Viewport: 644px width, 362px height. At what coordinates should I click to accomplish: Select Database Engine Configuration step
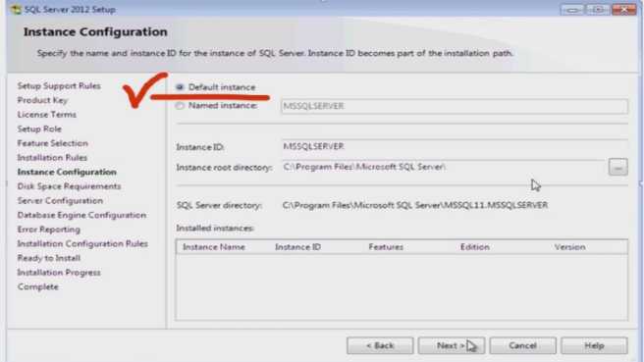81,215
